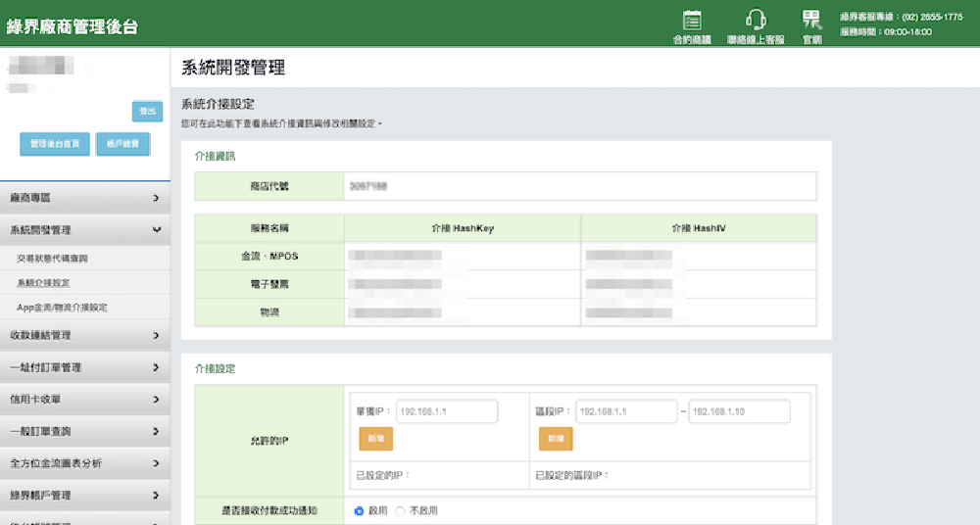Select the 不啟用 radio button
980x525 pixels.
[x=400, y=511]
